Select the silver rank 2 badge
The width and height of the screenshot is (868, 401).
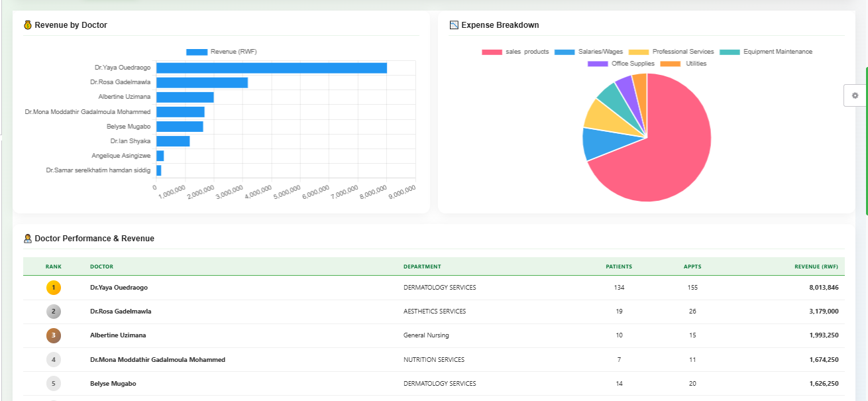(54, 312)
